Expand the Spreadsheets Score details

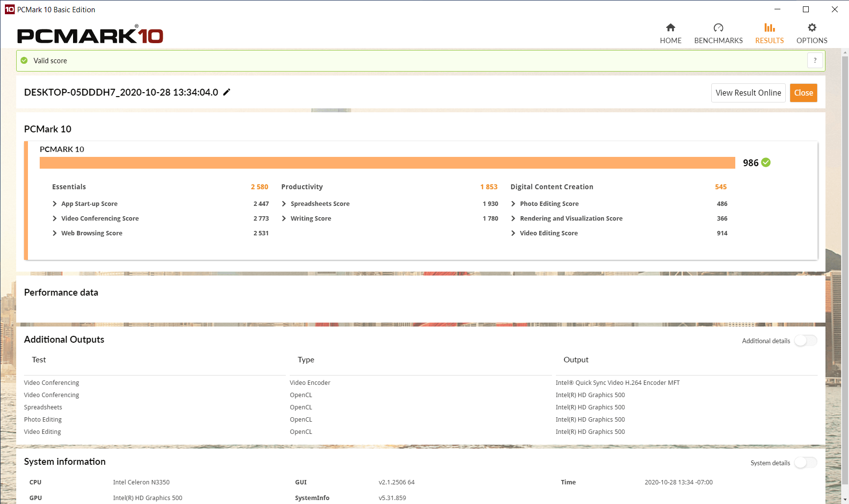point(284,204)
